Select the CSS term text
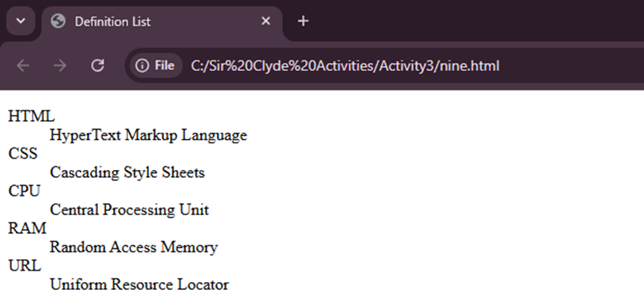The image size is (644, 300). click(23, 154)
